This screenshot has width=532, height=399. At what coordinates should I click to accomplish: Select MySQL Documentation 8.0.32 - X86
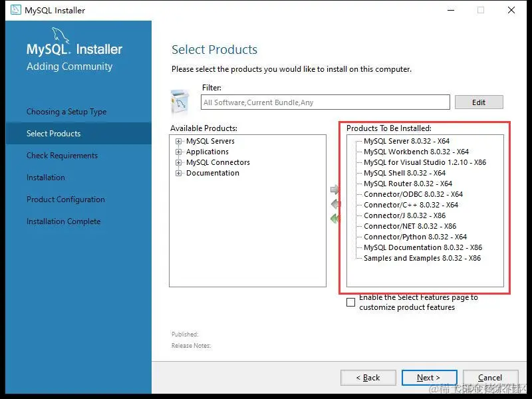coord(423,247)
